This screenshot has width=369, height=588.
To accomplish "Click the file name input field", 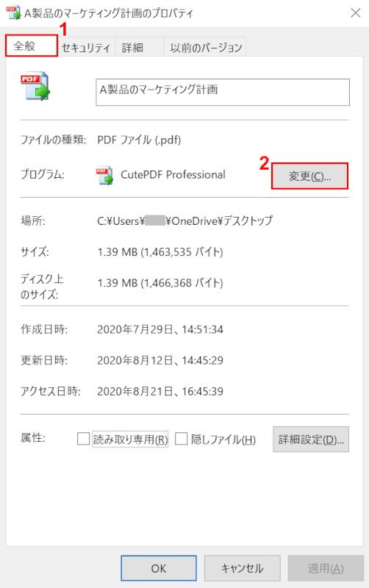I will click(x=223, y=93).
